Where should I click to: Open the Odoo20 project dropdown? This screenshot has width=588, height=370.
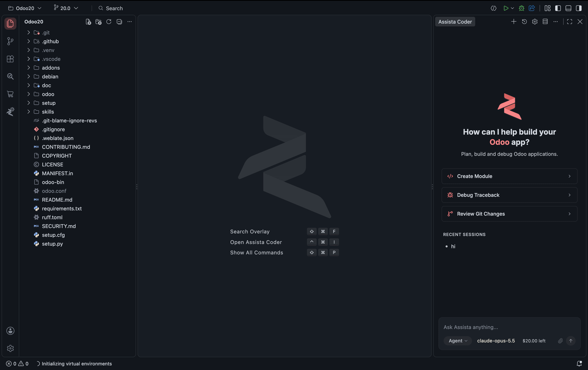point(25,8)
